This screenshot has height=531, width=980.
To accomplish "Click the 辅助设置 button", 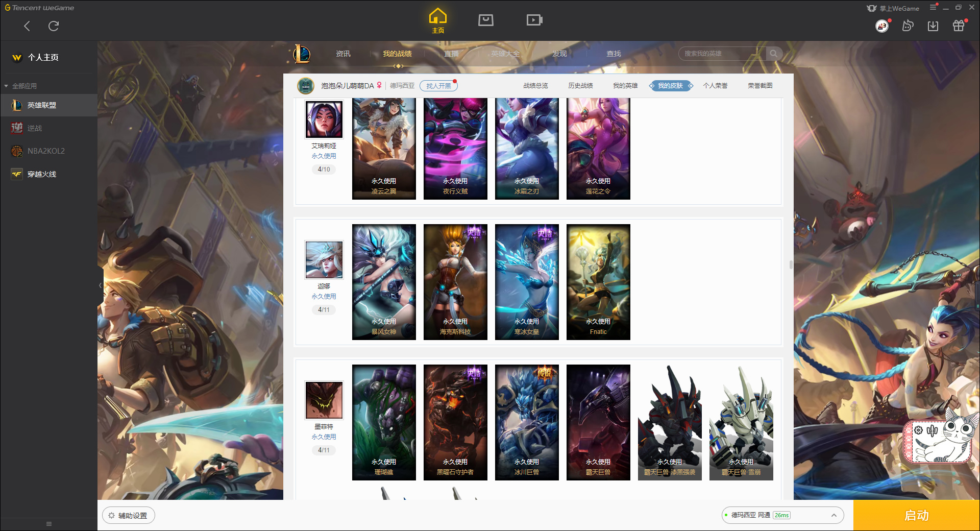I will click(128, 516).
